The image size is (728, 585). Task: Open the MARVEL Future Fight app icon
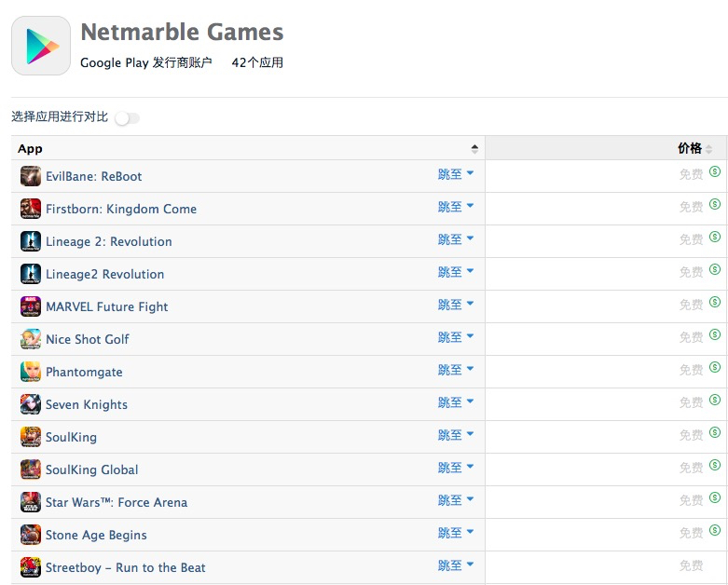coord(31,306)
